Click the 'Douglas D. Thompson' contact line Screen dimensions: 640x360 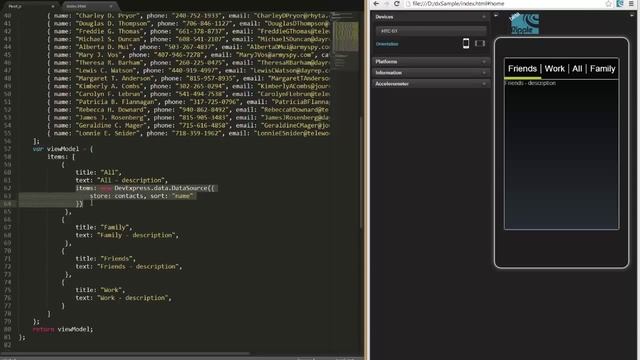point(188,24)
